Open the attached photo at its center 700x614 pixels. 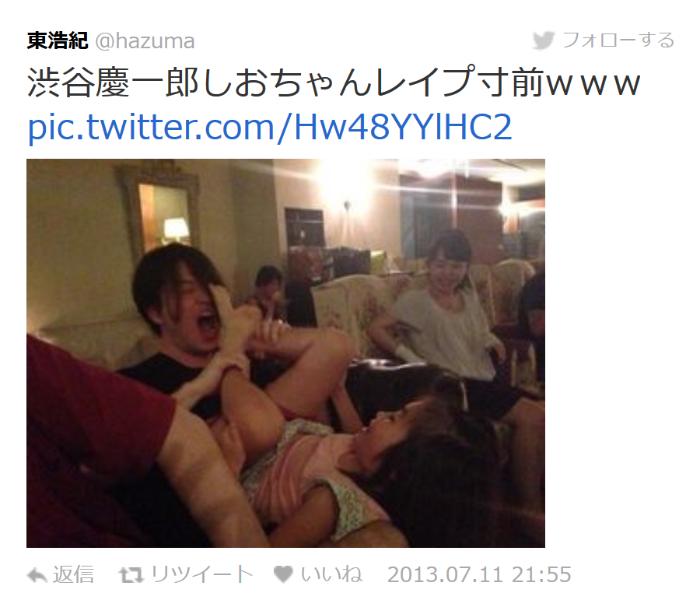pyautogui.click(x=285, y=353)
